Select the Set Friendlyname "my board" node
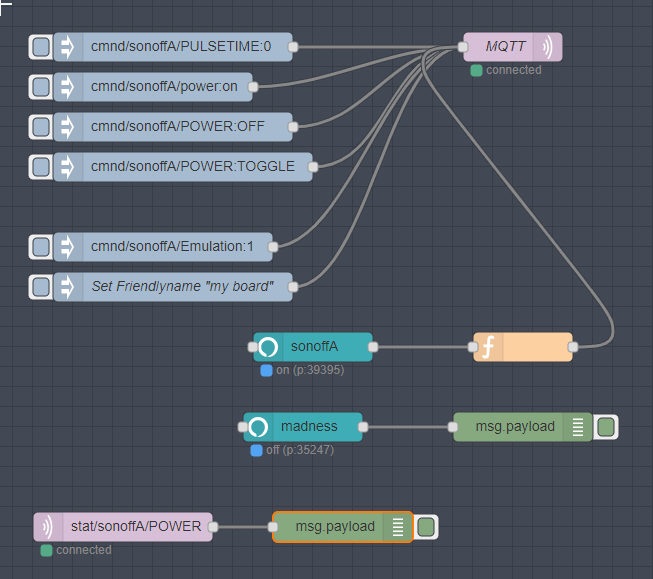 click(x=182, y=287)
